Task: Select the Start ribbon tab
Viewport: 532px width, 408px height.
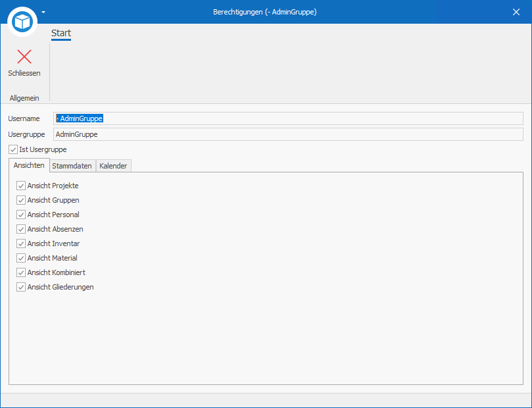Action: click(61, 34)
